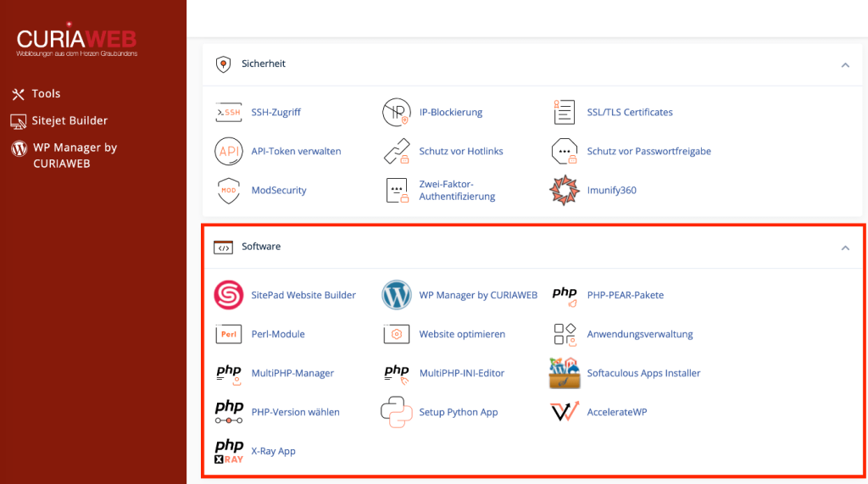This screenshot has height=484, width=868.
Task: Open the PHP-Version wählen link
Action: 296,412
